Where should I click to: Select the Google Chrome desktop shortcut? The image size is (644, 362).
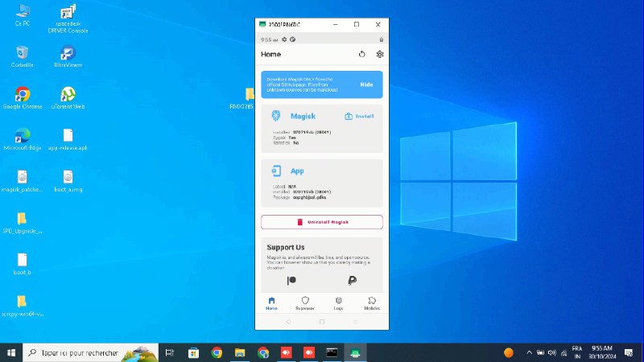(23, 97)
